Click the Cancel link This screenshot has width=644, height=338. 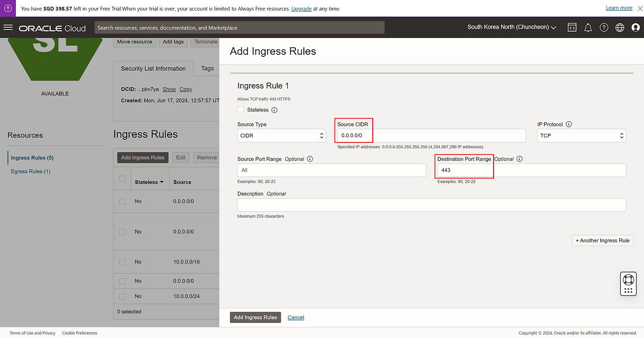(296, 317)
